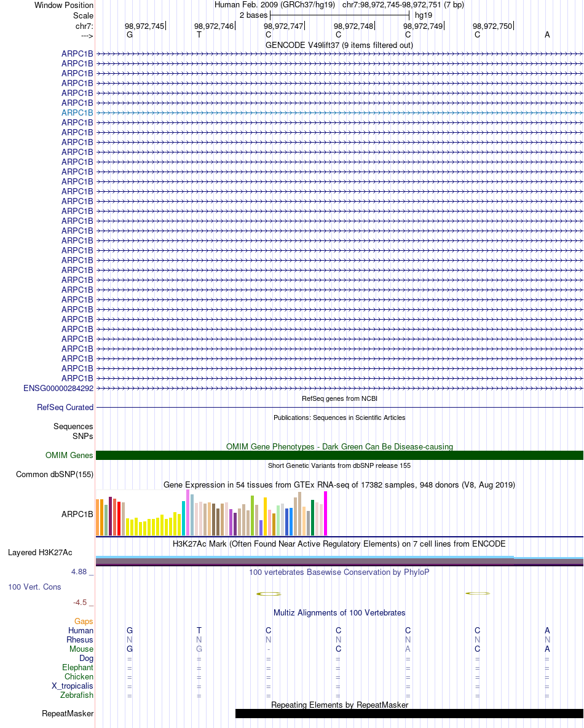Click the Human Feb. 2009 (GRCh37/hg19) assembly title
Viewport: 584px width, 728px height.
tap(274, 5)
